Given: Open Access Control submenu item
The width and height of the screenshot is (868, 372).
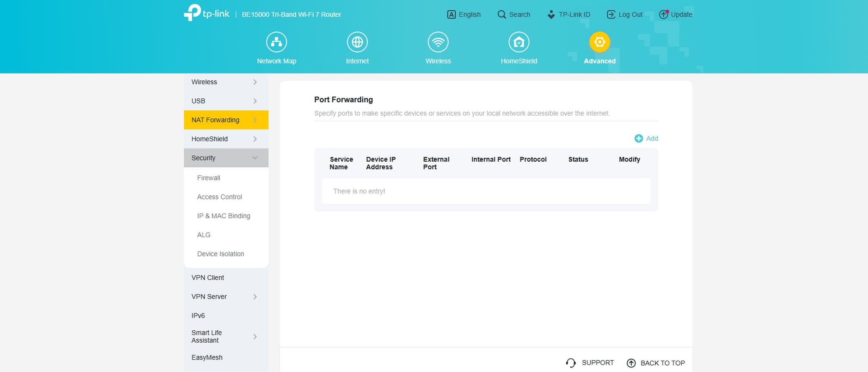Looking at the screenshot, I should point(219,197).
